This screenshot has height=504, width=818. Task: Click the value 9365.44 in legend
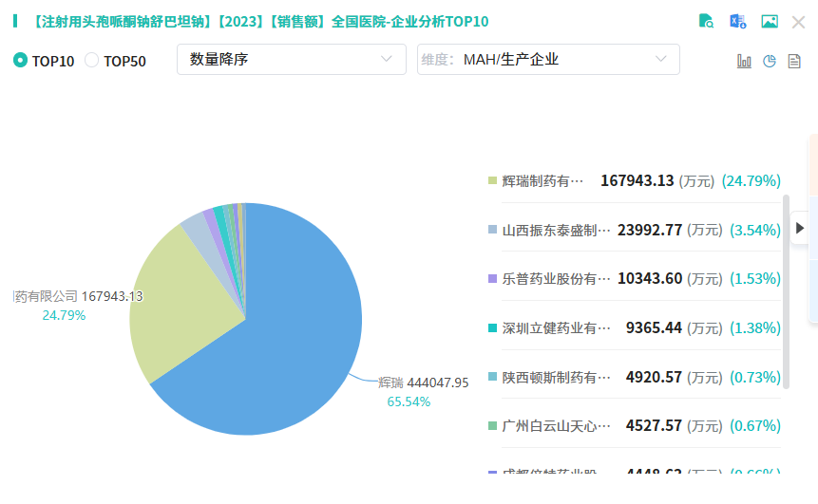[x=654, y=327]
